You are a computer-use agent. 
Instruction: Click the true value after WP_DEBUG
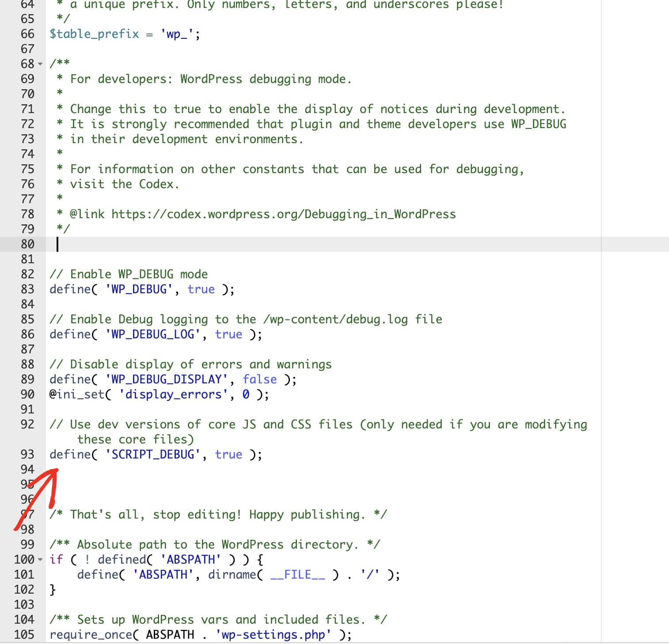(x=201, y=289)
